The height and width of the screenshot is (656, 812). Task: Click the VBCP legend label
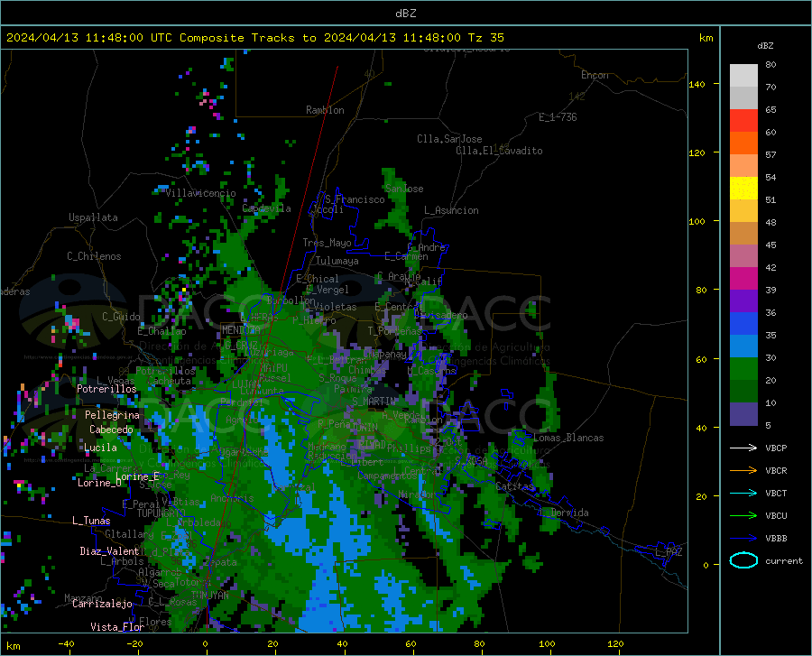(x=776, y=448)
